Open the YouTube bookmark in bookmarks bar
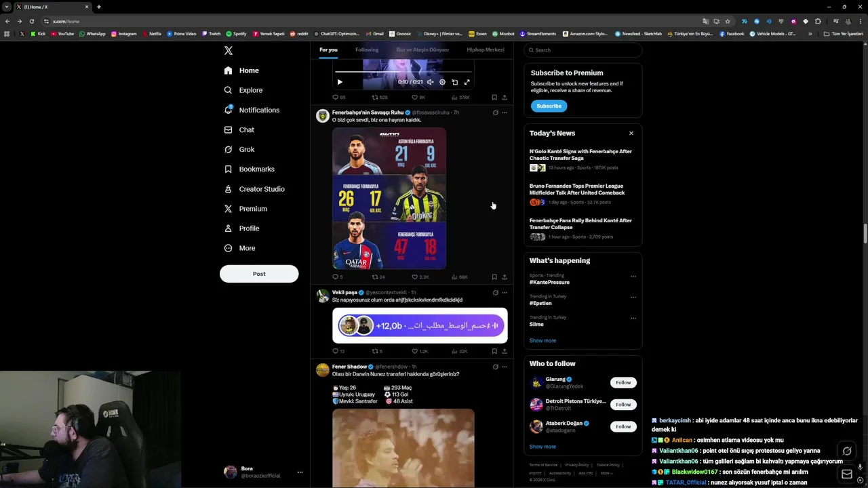Viewport: 868px width, 488px height. 62,34
